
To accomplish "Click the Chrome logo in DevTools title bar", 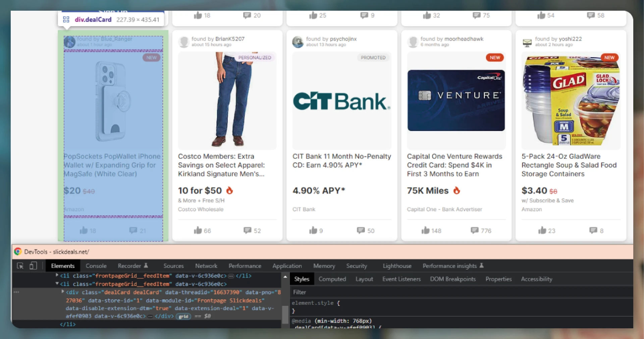I will pos(18,252).
